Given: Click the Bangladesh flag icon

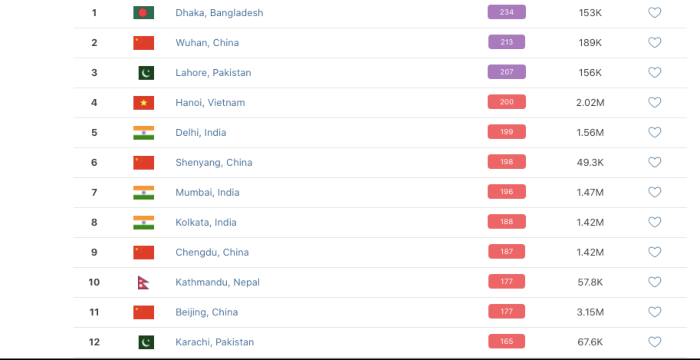Looking at the screenshot, I should pos(143,13).
